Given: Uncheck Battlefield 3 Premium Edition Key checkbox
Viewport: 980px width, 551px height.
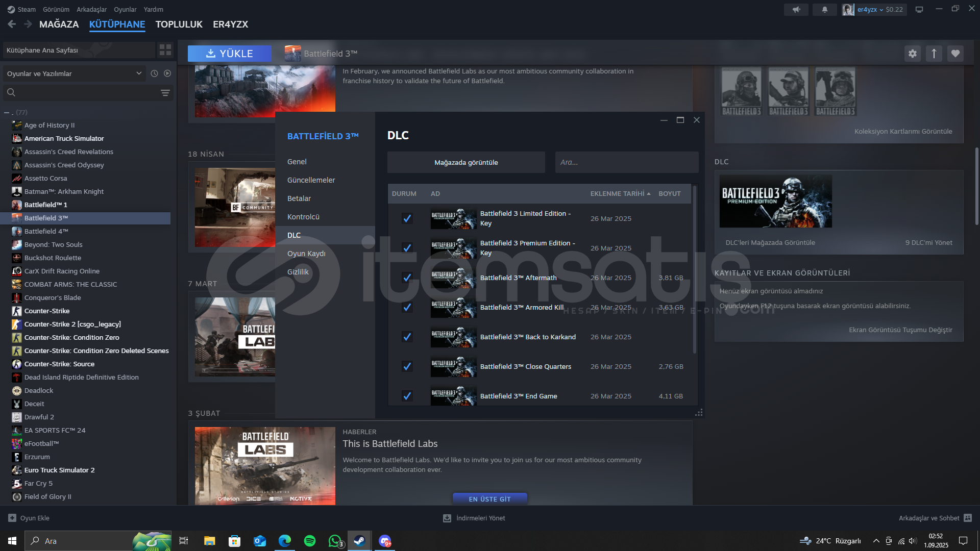Looking at the screenshot, I should [407, 248].
